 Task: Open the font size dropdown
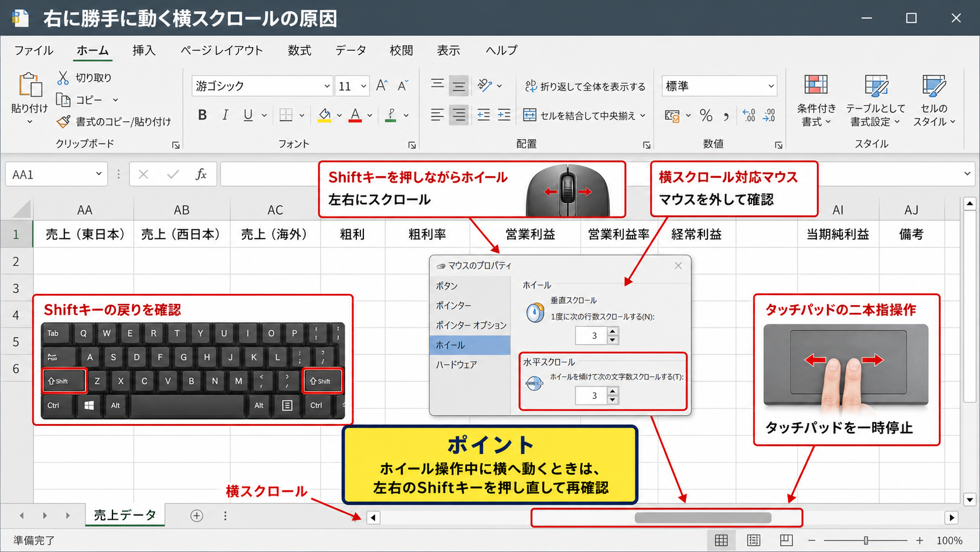tap(363, 86)
